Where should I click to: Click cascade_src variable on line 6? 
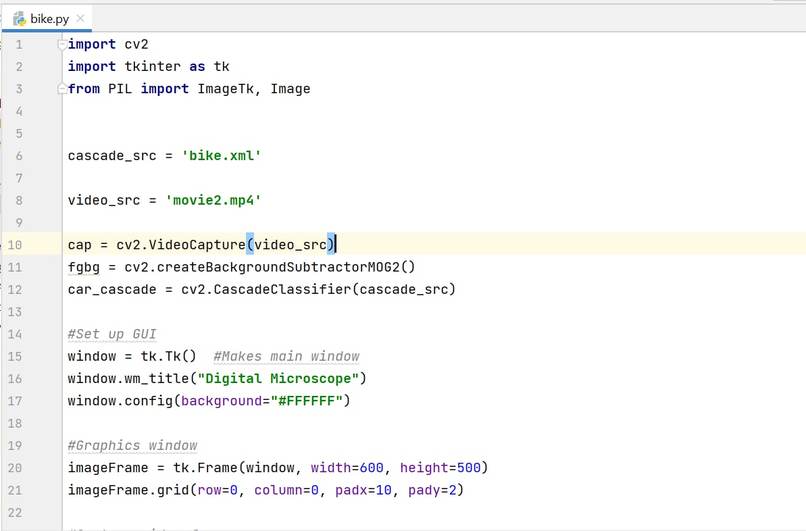click(x=112, y=156)
